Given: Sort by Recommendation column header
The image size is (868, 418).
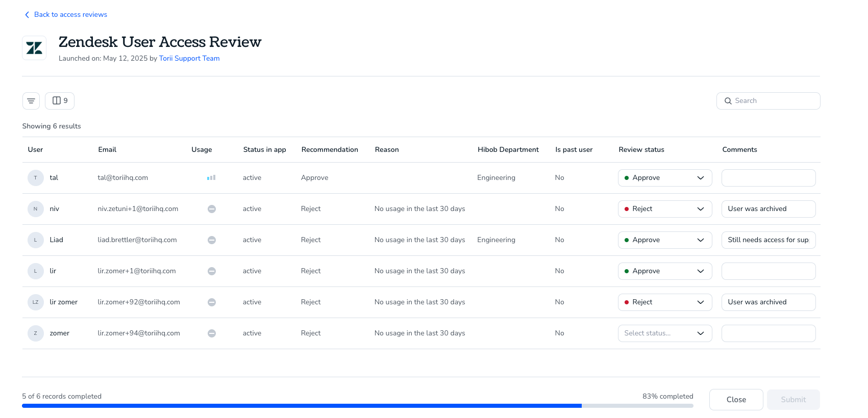Looking at the screenshot, I should tap(330, 150).
